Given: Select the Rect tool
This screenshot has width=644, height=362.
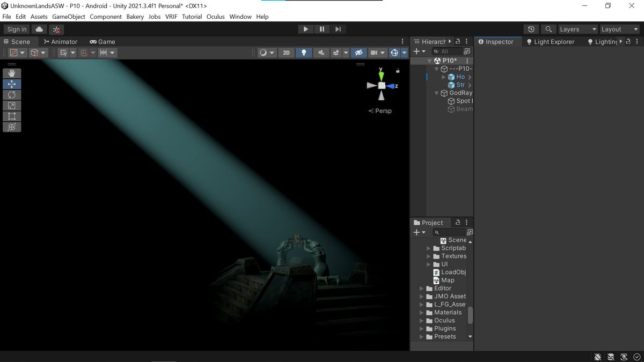Looking at the screenshot, I should pos(12,116).
